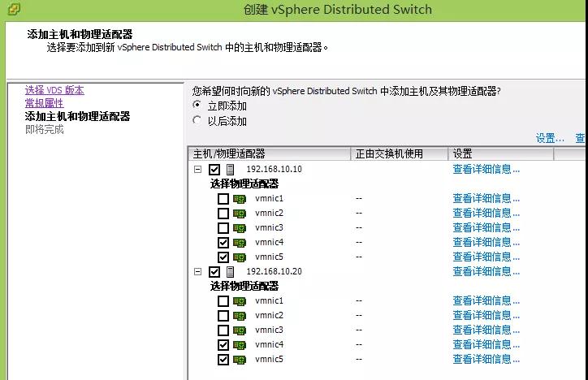
Task: Click vmnic3 adapter icon under 192.168.10.10
Action: coord(240,228)
